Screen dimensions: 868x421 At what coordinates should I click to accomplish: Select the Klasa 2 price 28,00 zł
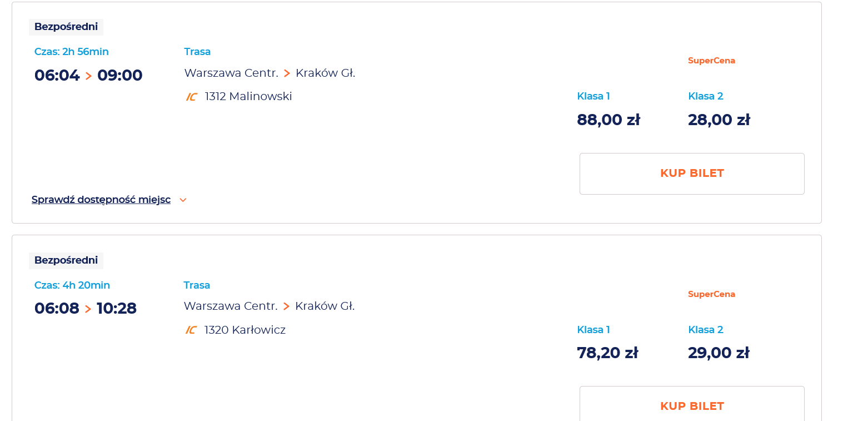tap(719, 120)
